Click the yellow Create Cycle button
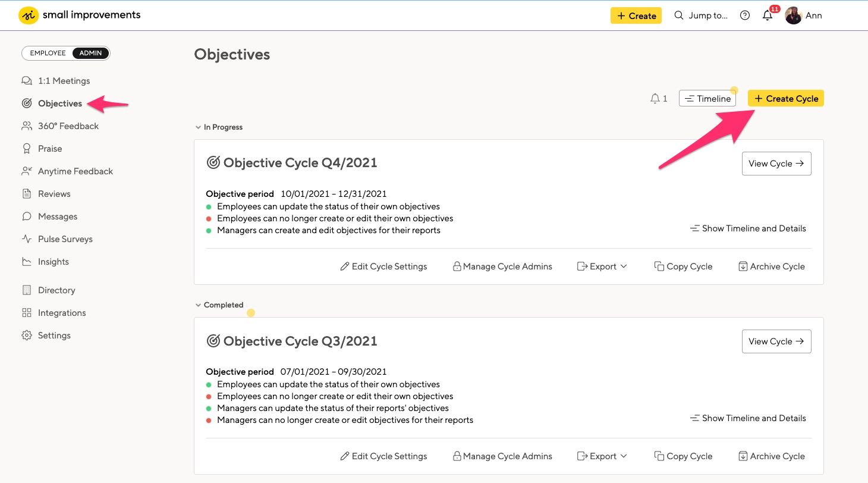The image size is (868, 483). 785,99
